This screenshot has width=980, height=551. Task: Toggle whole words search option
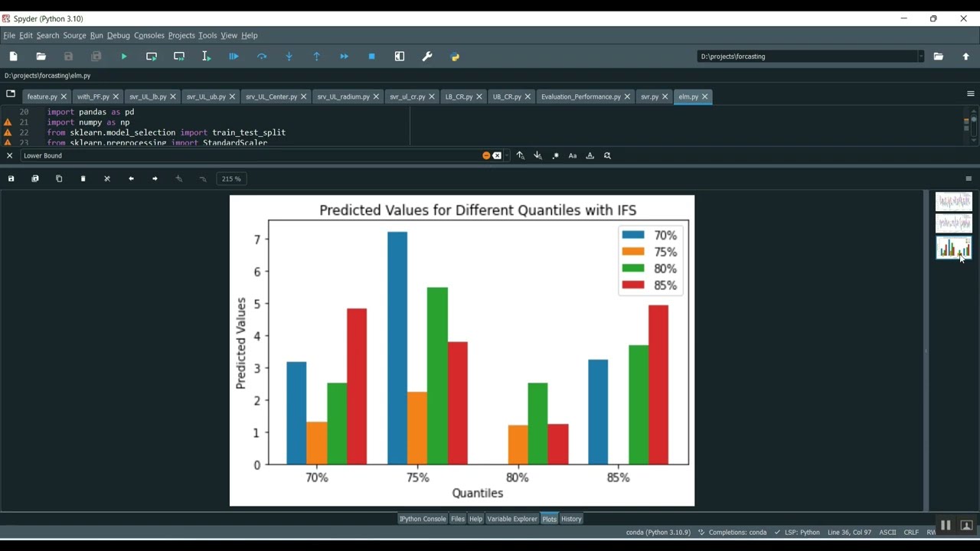click(x=590, y=155)
